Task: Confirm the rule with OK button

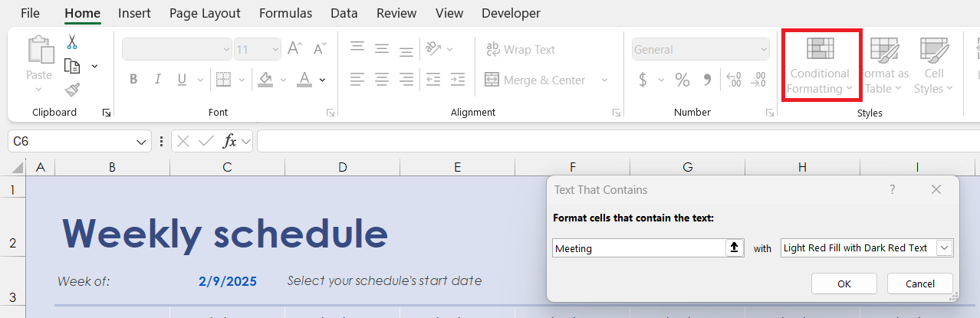Action: click(x=844, y=284)
